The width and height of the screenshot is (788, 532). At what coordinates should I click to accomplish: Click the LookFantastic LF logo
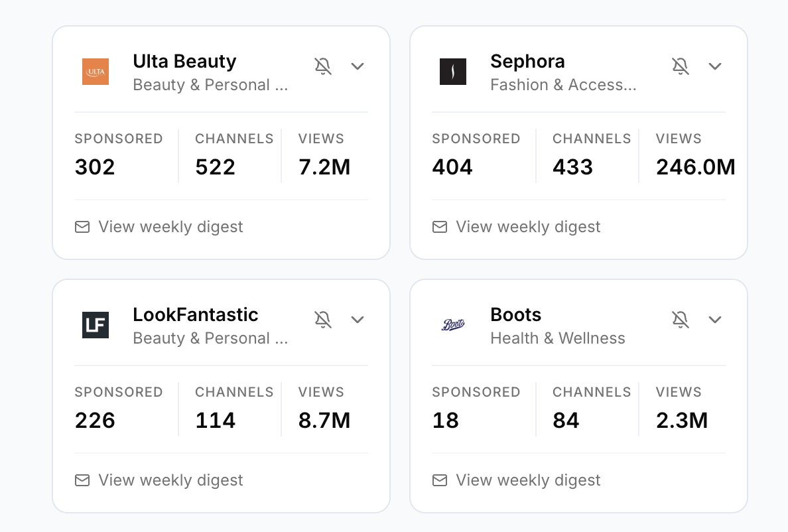click(x=96, y=324)
